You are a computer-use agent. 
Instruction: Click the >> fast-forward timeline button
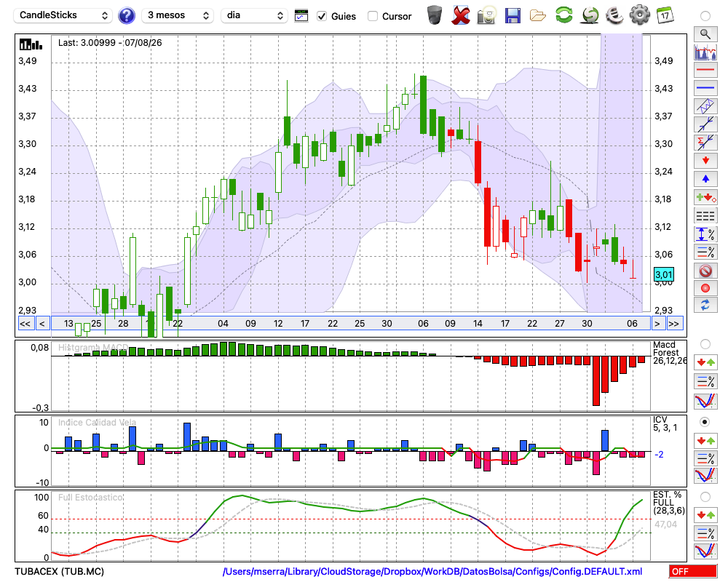[673, 324]
